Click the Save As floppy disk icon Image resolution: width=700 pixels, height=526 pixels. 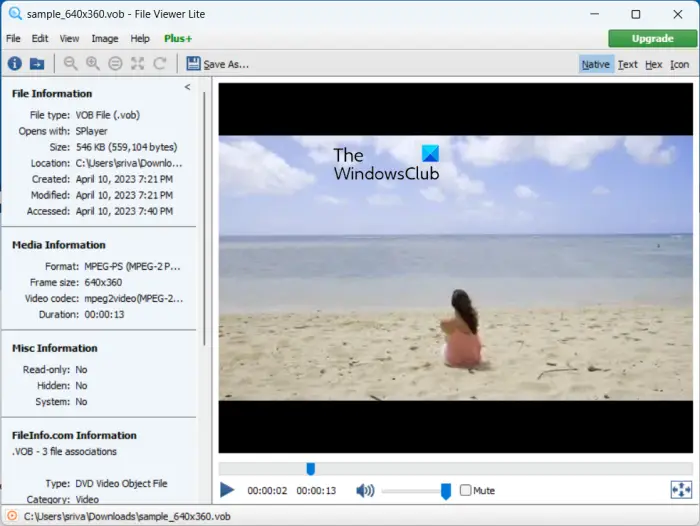(193, 63)
